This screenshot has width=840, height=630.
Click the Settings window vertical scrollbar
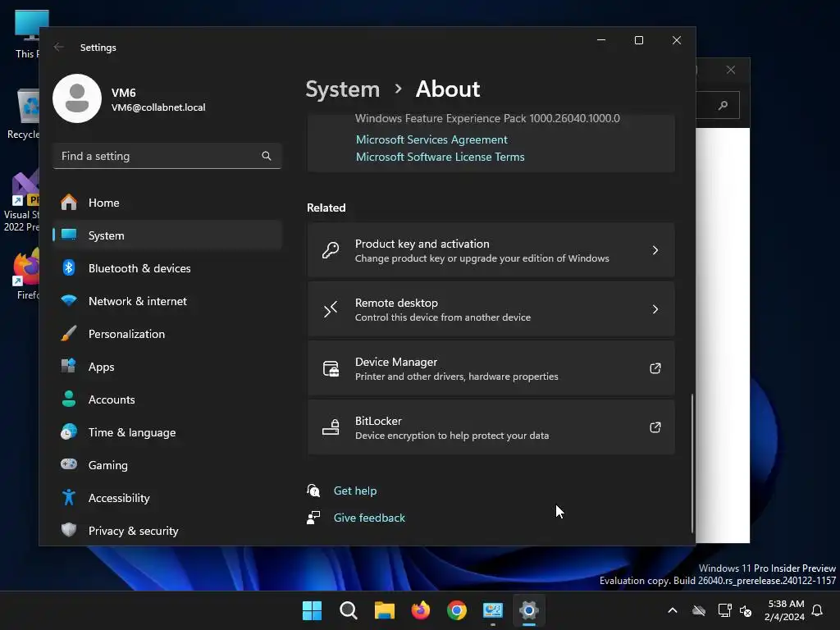(692, 463)
